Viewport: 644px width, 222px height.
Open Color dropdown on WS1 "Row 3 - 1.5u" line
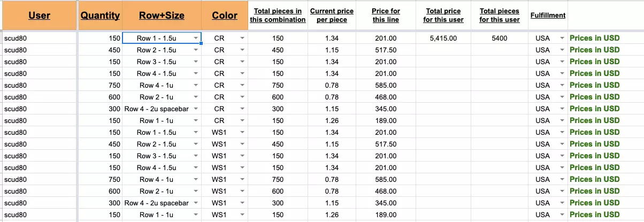(242, 156)
